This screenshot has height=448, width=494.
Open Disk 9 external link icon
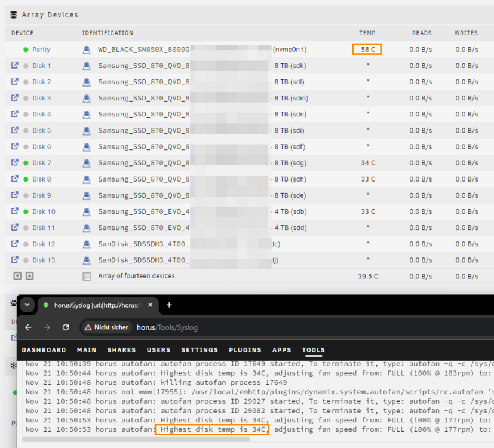14,195
